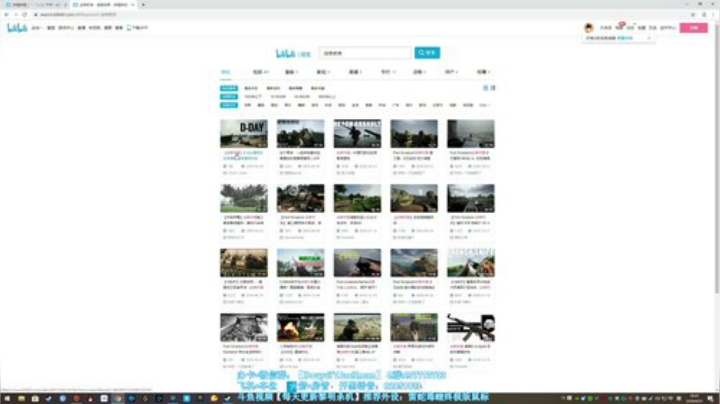This screenshot has height=404, width=720.
Task: Select the highlighted chip in the category row
Action: point(229,105)
